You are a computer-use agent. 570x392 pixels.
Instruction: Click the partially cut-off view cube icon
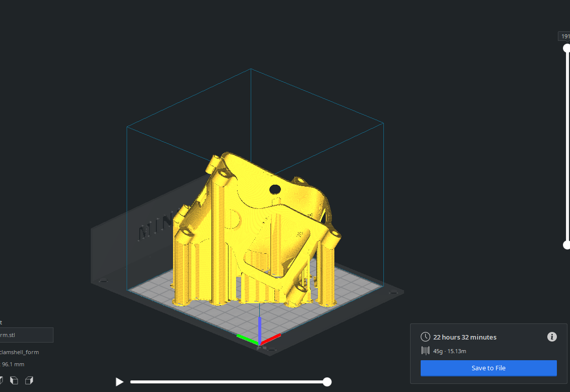click(x=2, y=380)
